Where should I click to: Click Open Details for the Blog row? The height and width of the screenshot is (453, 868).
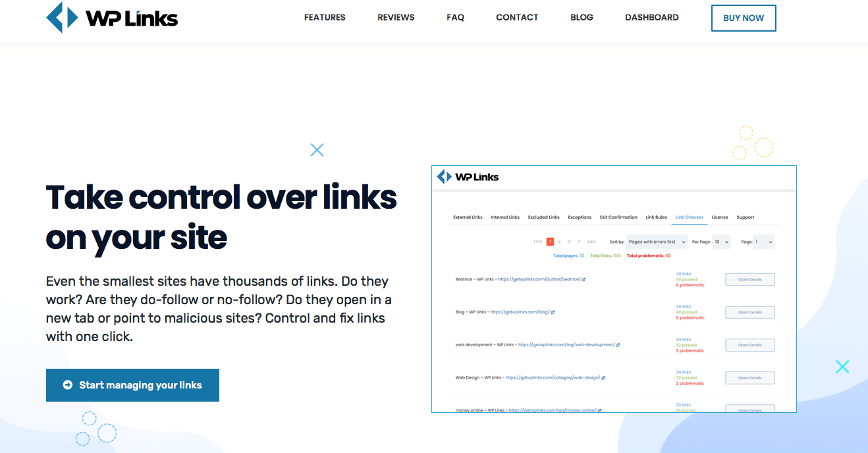[749, 312]
